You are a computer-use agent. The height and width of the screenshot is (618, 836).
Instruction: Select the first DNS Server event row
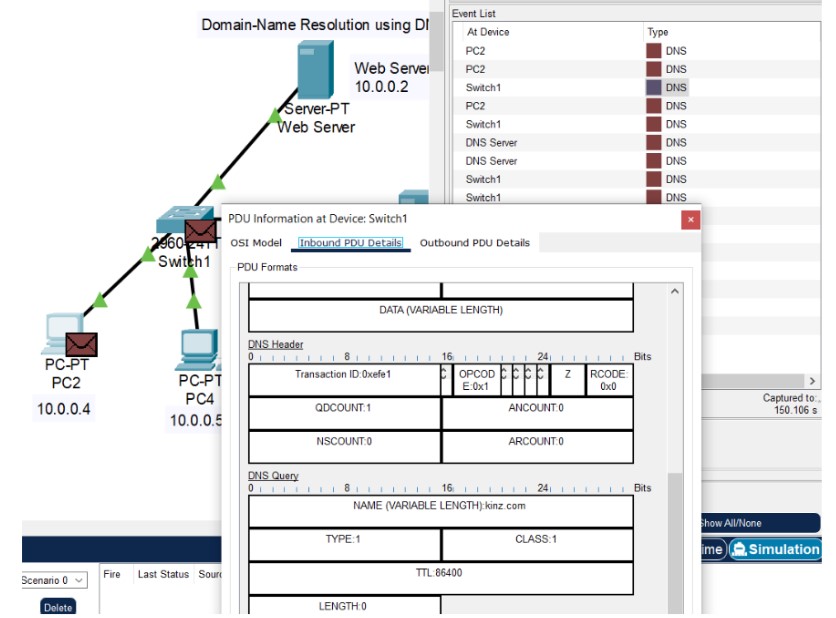point(491,143)
